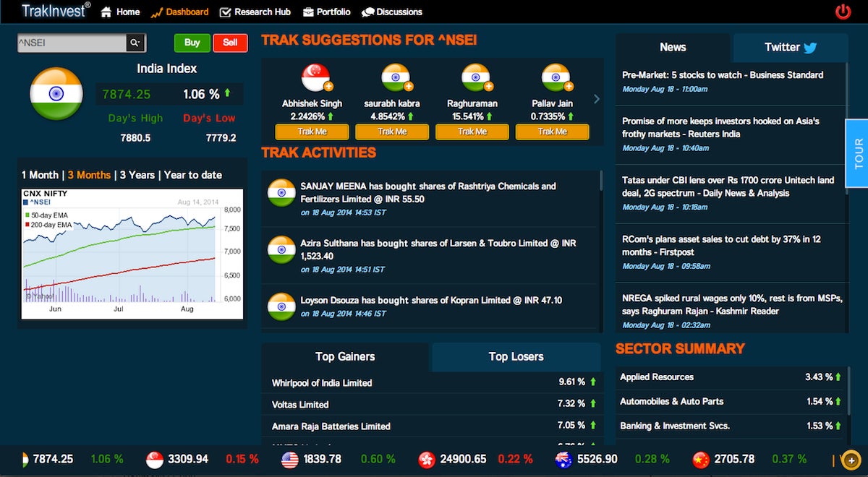Open the TOUR side tab

coord(858,153)
